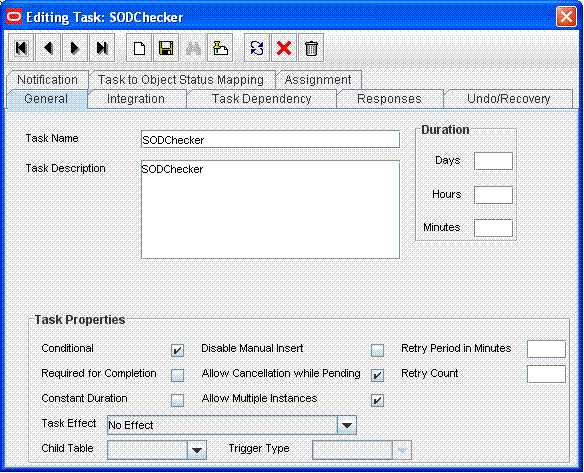This screenshot has height=473, width=584.
Task: Refresh the form with blue arrows icon
Action: point(257,48)
